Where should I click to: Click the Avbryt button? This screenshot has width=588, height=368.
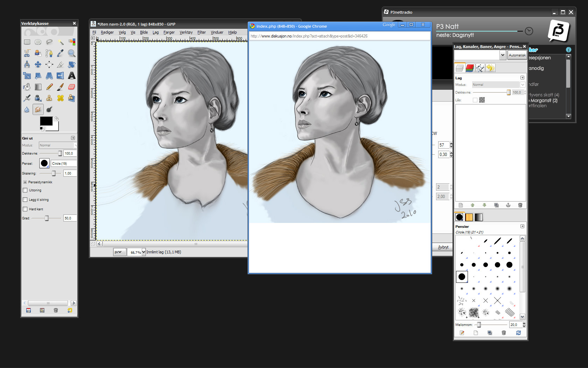pyautogui.click(x=443, y=247)
